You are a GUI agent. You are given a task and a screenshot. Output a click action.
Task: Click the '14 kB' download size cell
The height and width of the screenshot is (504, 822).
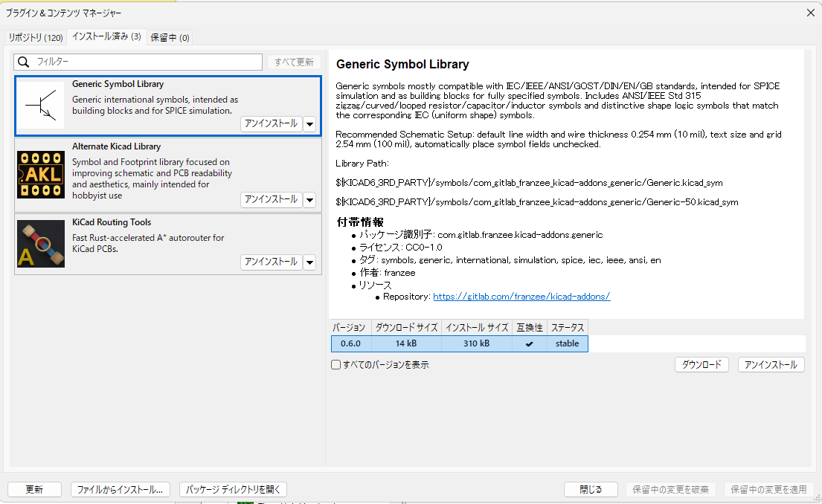tap(406, 343)
